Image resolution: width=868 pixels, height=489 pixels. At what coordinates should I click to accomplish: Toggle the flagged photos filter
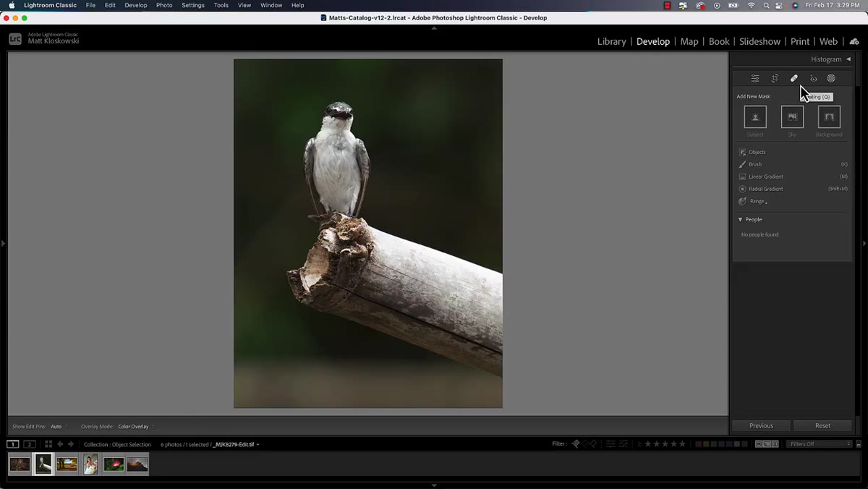coord(576,444)
